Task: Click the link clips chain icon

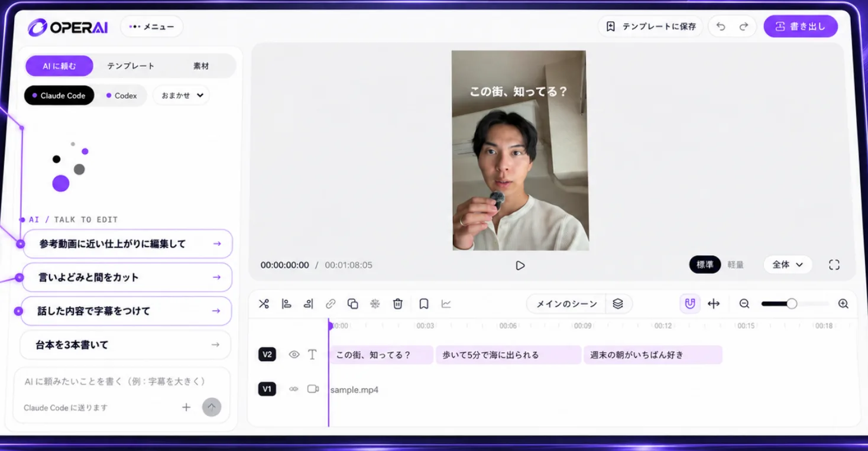Action: (x=331, y=304)
